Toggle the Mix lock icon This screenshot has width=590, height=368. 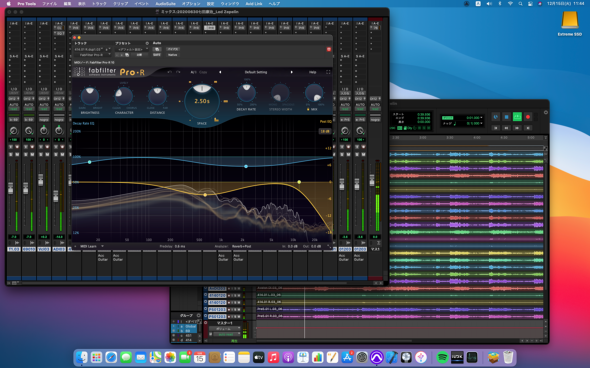point(308,109)
